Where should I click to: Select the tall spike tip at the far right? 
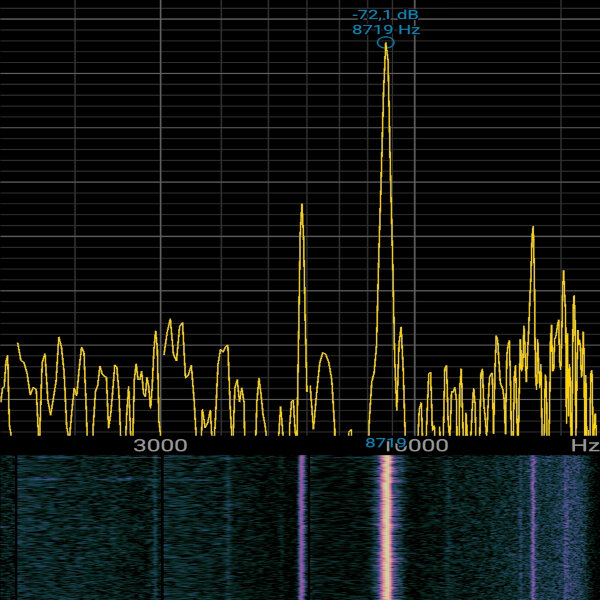[532, 229]
